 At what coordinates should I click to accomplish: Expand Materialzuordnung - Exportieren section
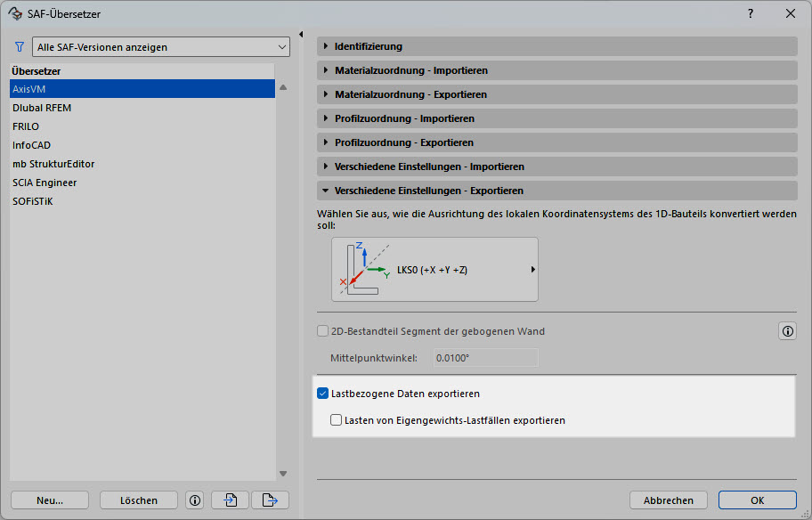tap(557, 94)
